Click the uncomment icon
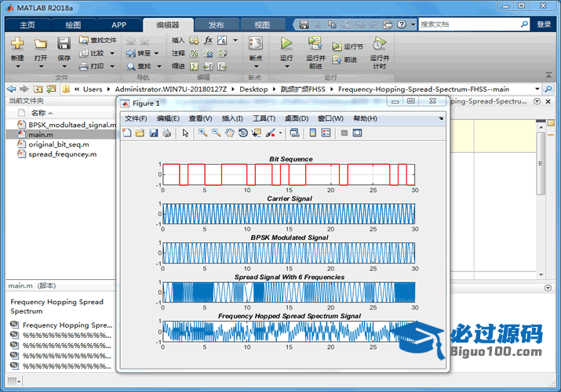This screenshot has width=561, height=392. (x=208, y=53)
